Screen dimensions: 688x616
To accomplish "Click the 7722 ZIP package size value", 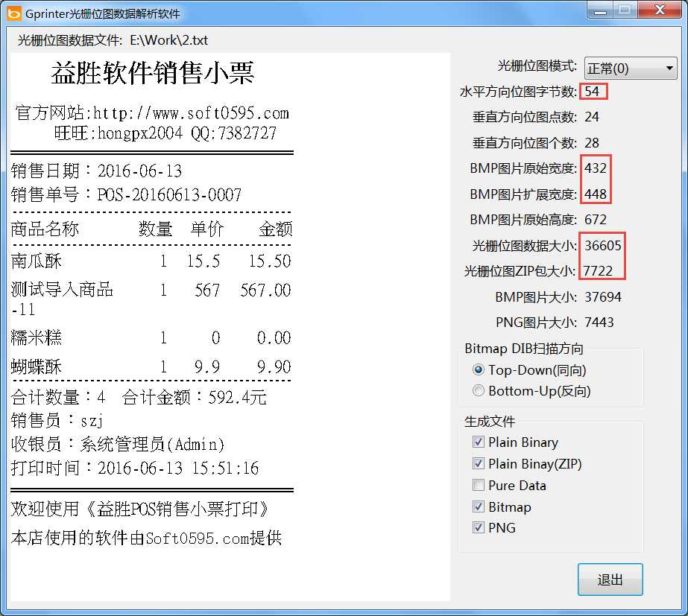I will click(x=598, y=271).
